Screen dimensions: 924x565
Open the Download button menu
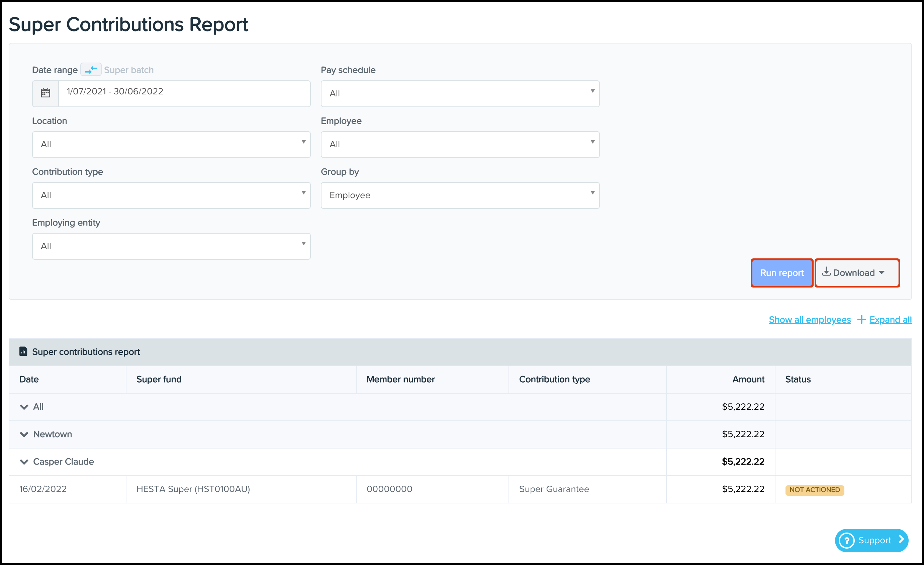pyautogui.click(x=857, y=273)
